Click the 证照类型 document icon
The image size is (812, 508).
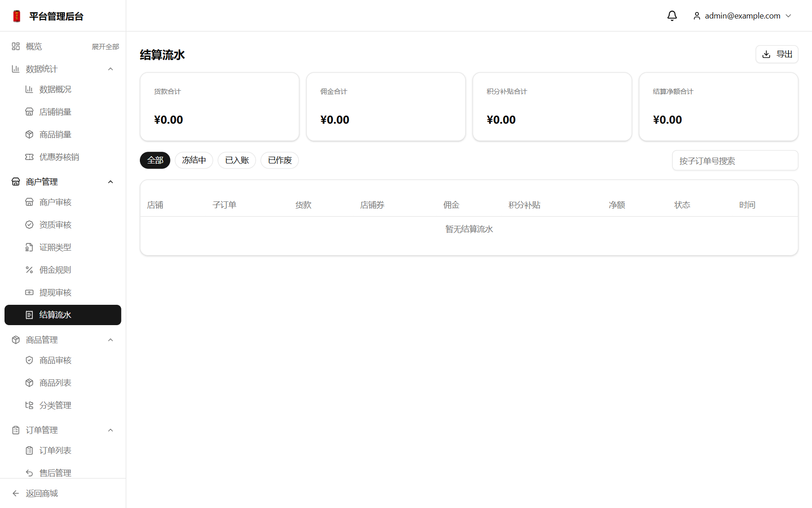click(29, 247)
